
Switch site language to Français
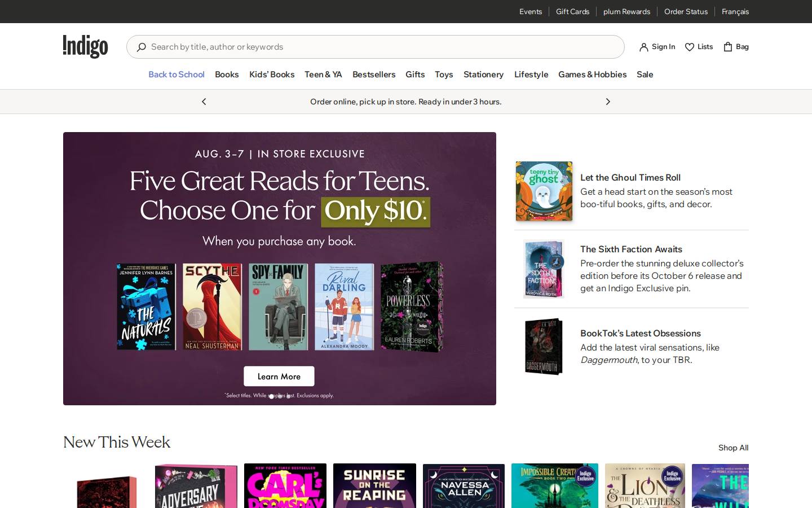[735, 11]
